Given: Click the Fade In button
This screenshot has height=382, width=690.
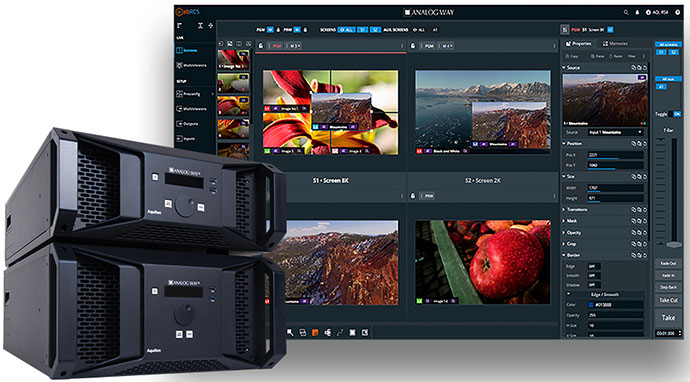Looking at the screenshot, I should coord(668,275).
